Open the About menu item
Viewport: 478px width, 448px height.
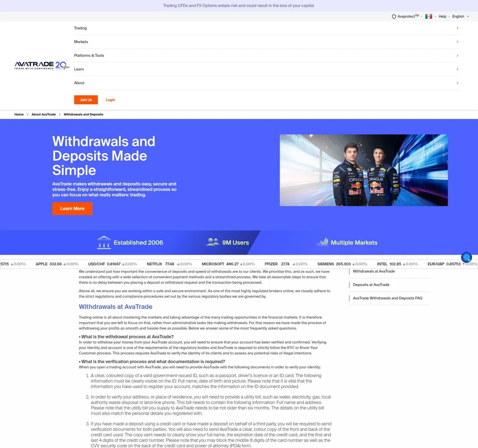(266, 83)
